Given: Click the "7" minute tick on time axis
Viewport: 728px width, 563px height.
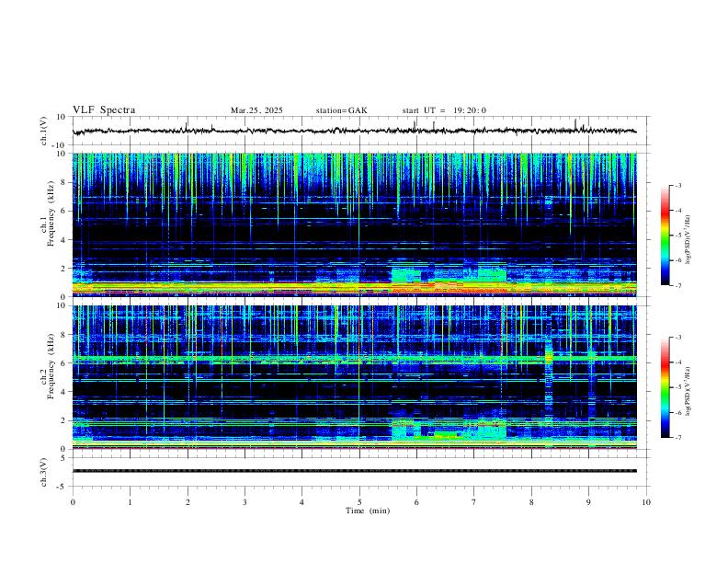Looking at the screenshot, I should pos(474,502).
